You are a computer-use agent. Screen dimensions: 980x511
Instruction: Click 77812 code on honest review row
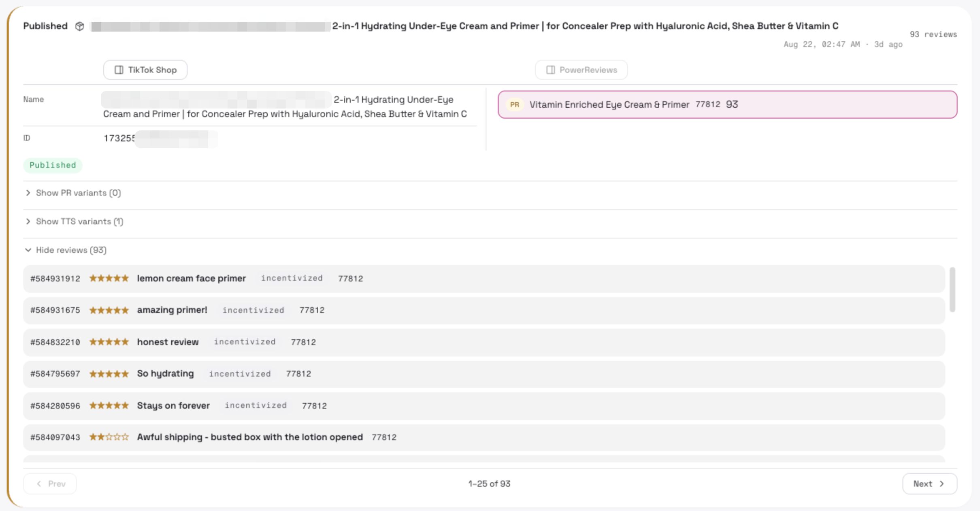(303, 343)
